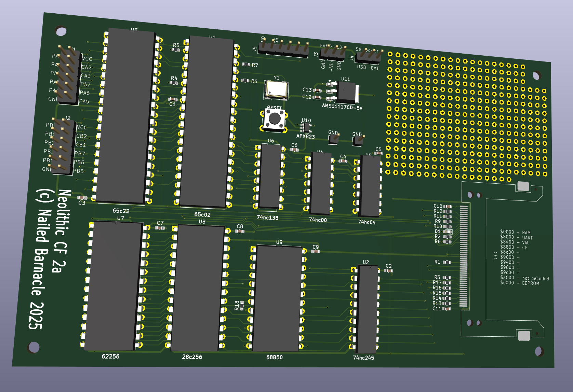The image size is (573, 392).
Task: Click the RESET push button on the board
Action: (x=274, y=119)
